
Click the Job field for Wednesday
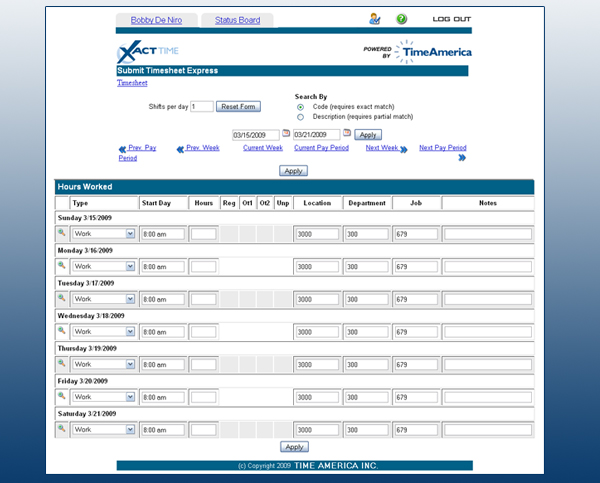point(416,332)
